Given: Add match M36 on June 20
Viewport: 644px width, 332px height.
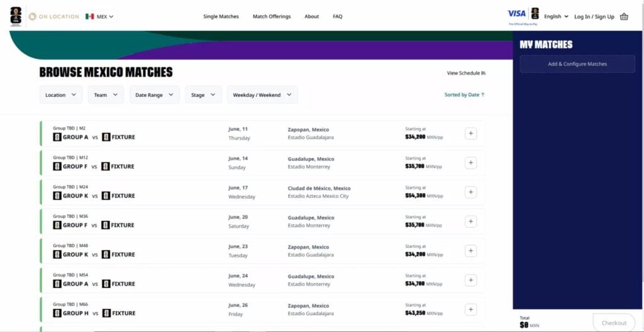Looking at the screenshot, I should tap(471, 221).
